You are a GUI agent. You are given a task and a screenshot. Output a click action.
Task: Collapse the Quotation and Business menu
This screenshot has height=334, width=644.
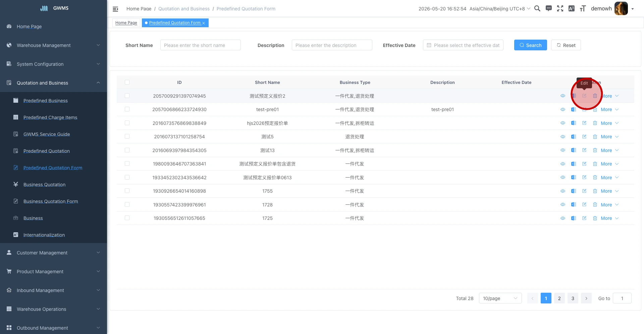pos(53,83)
